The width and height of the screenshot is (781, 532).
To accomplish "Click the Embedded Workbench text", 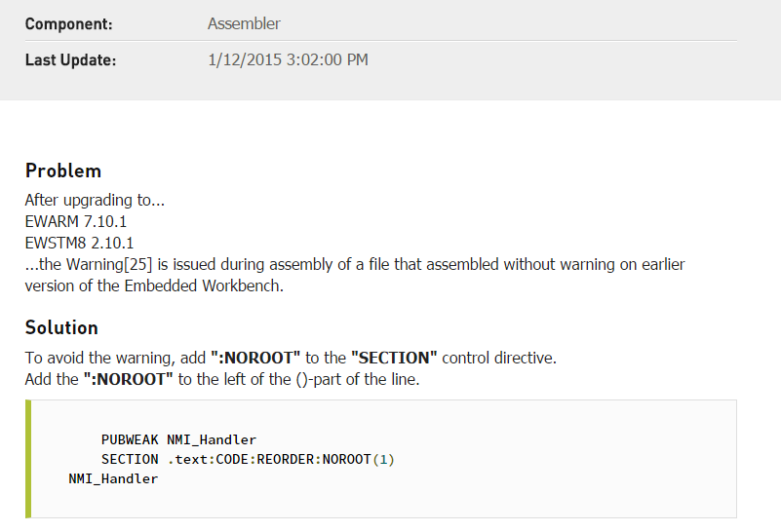I will (x=204, y=285).
